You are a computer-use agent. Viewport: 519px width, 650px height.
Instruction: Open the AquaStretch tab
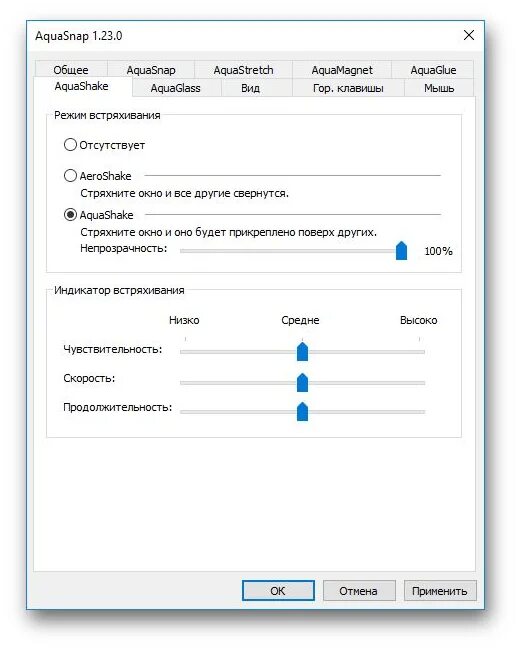(x=243, y=70)
